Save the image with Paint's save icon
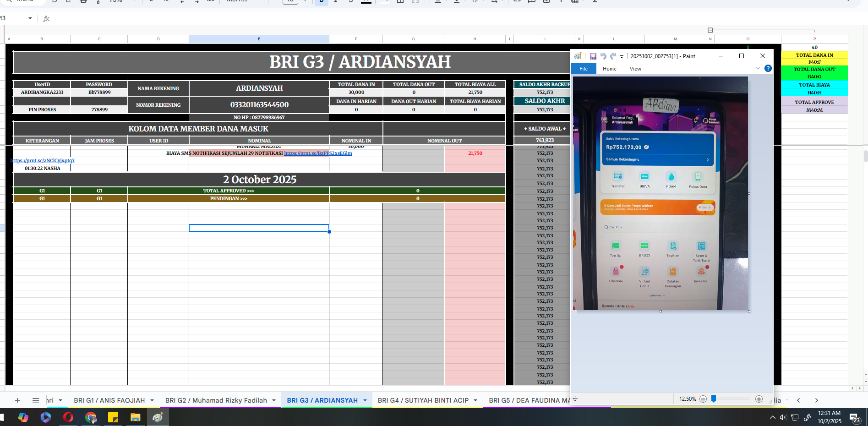 point(593,56)
